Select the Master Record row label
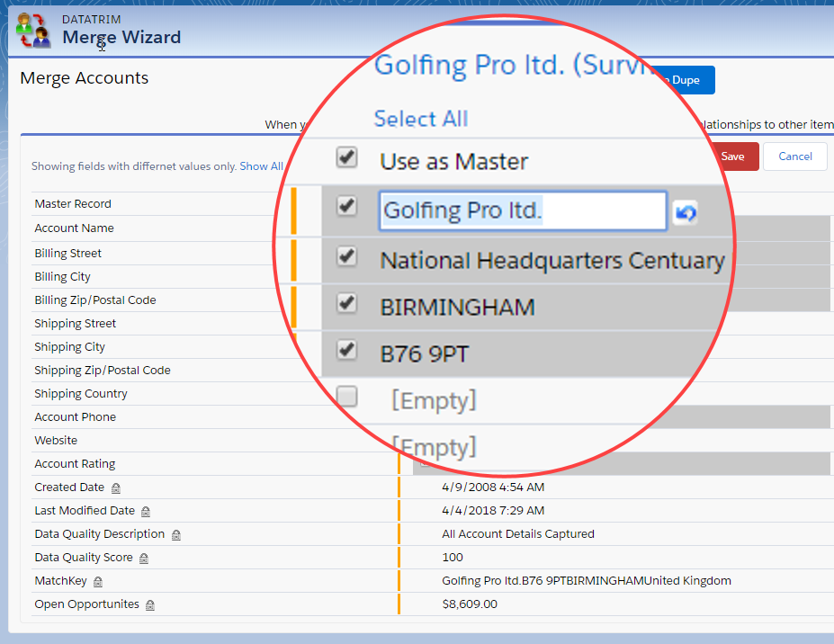 click(73, 203)
